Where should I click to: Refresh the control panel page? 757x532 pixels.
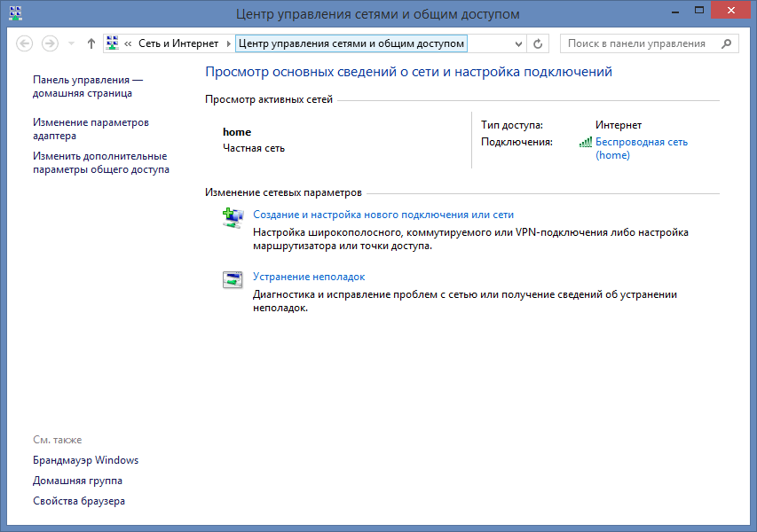[538, 43]
